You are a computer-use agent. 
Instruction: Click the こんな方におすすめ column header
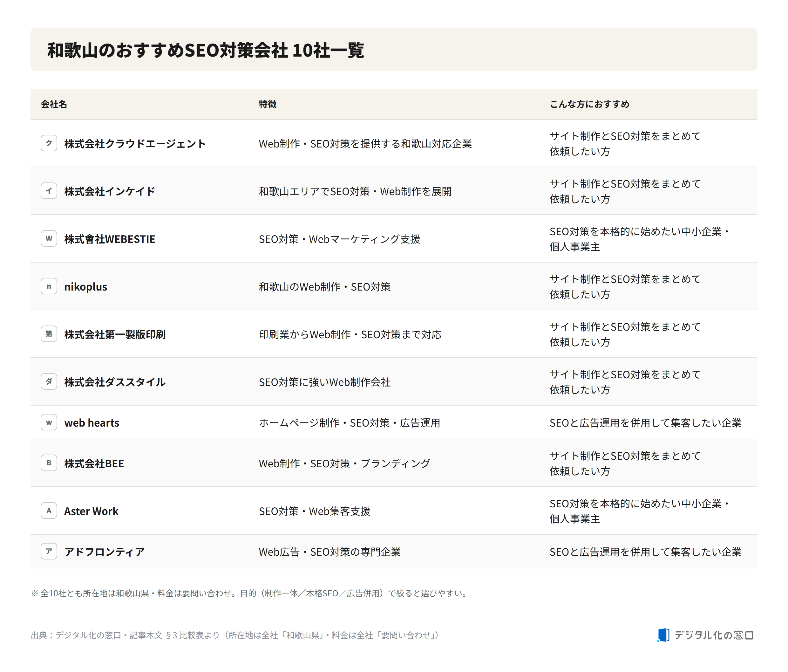coord(589,104)
